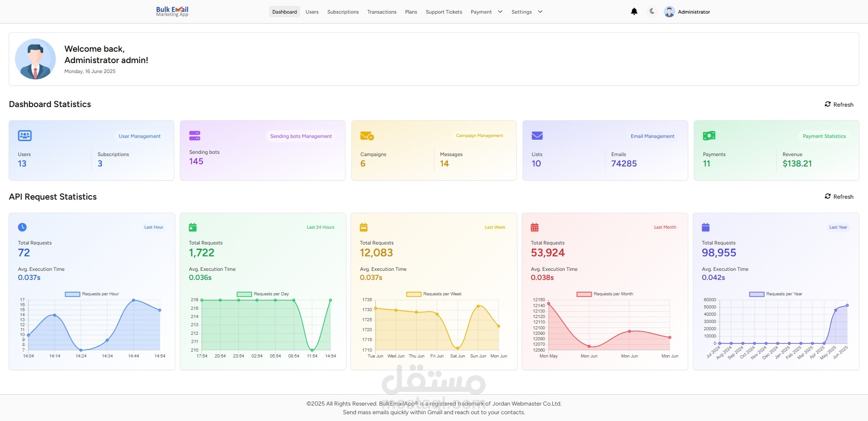Click the Bulk Email Marketing App logo
Viewport: 868px width, 421px height.
[172, 11]
